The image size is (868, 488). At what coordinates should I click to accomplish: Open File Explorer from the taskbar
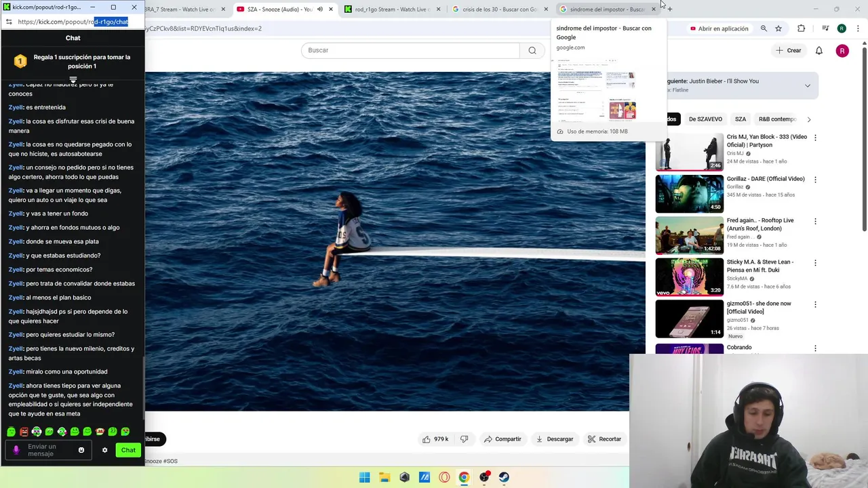pos(384,477)
